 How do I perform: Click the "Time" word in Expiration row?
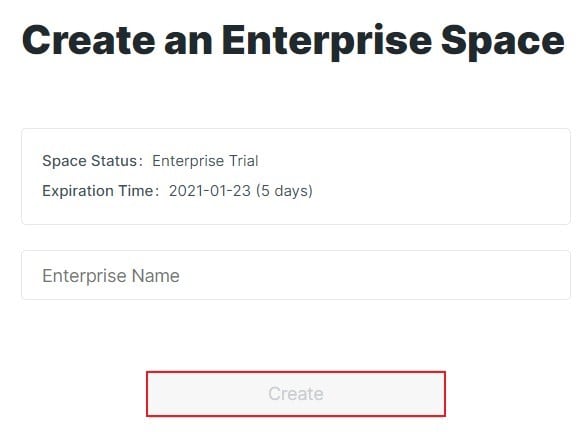click(136, 191)
